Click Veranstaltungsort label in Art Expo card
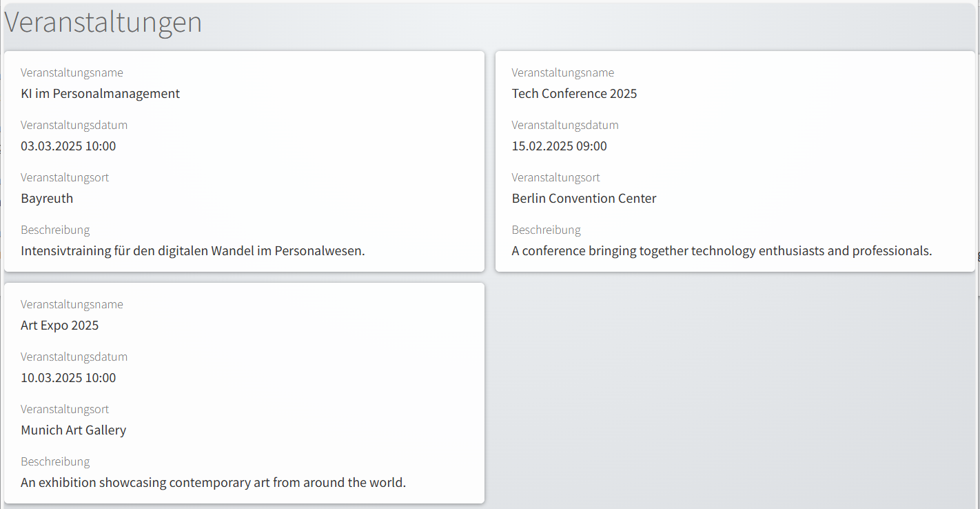Image resolution: width=980 pixels, height=509 pixels. tap(65, 410)
